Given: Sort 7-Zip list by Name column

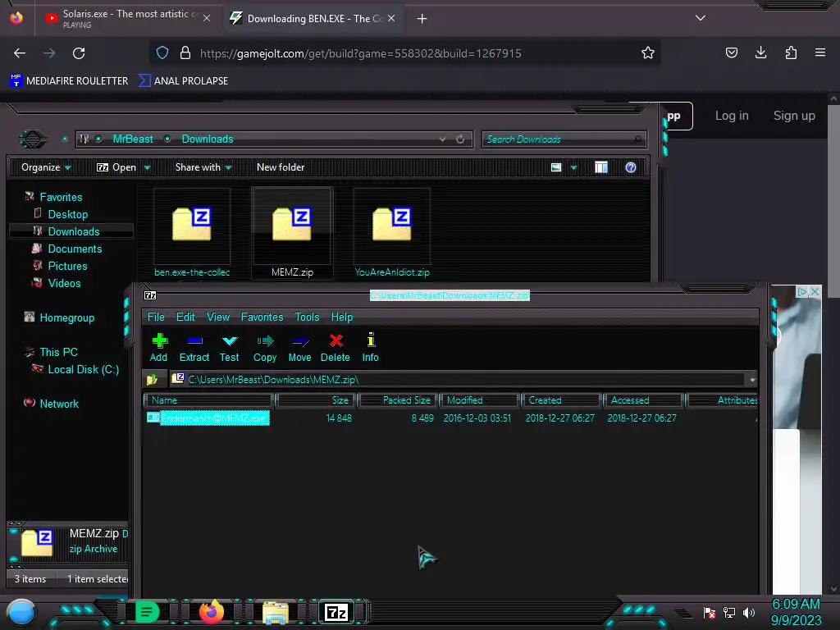Looking at the screenshot, I should pos(208,400).
